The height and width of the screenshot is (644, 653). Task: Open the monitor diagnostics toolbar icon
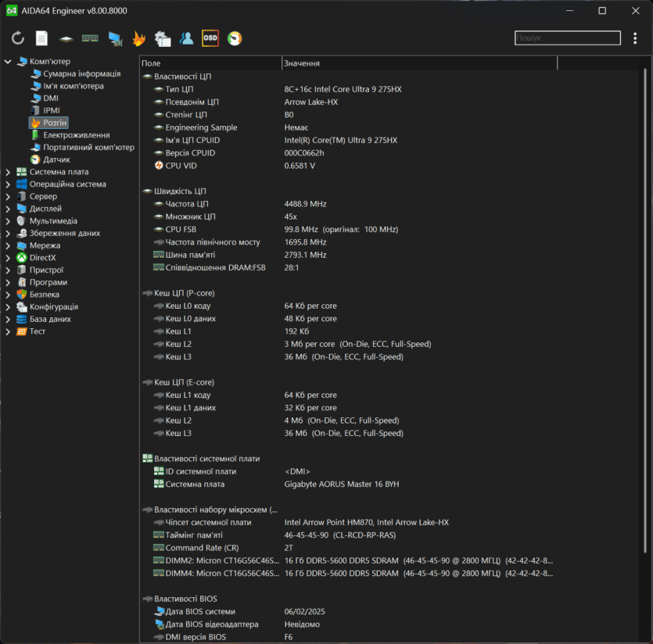point(115,38)
